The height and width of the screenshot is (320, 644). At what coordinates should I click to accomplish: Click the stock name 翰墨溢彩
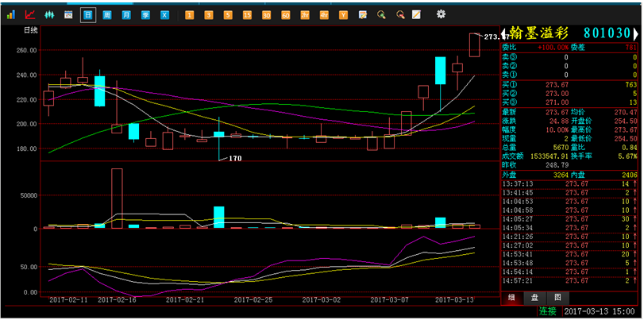click(x=538, y=33)
